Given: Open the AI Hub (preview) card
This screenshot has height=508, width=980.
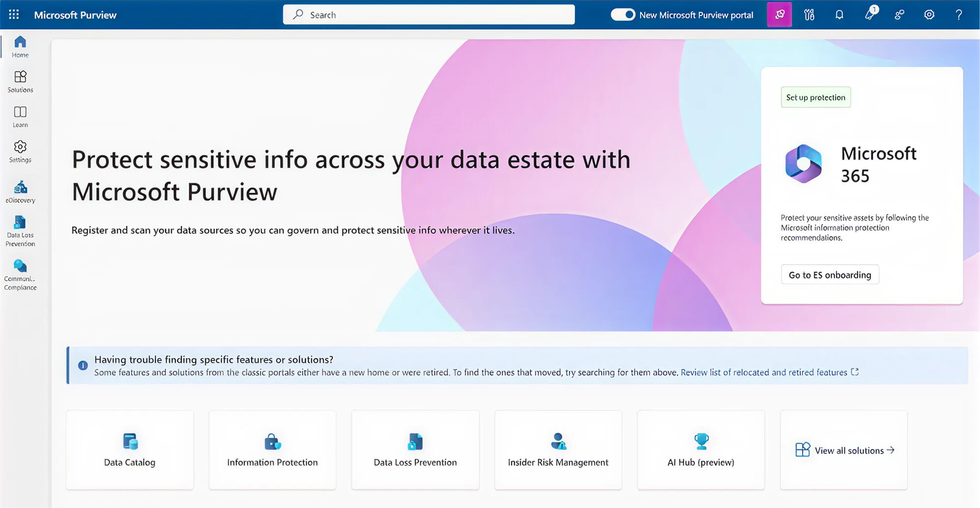Looking at the screenshot, I should (701, 450).
